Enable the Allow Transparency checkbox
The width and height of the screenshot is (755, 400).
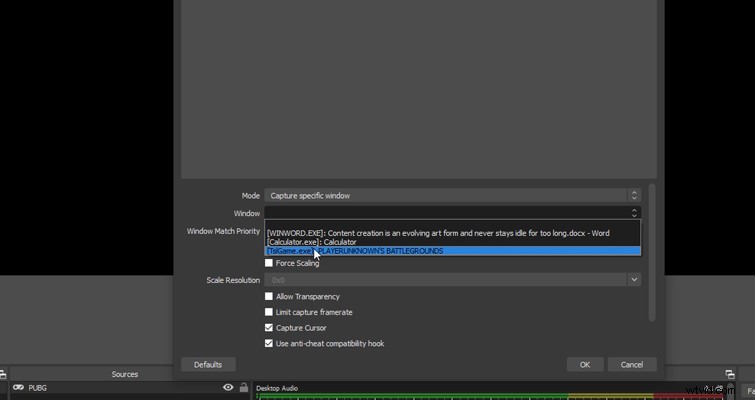[269, 297]
